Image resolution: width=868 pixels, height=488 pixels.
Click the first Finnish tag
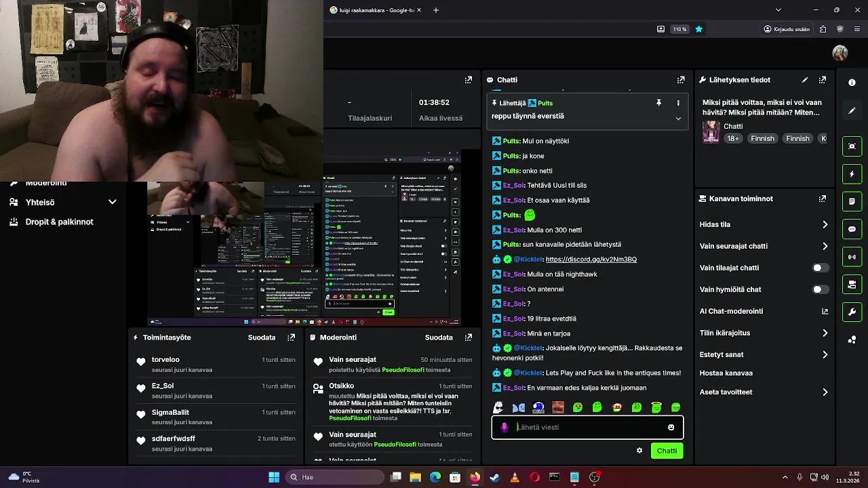[762, 138]
